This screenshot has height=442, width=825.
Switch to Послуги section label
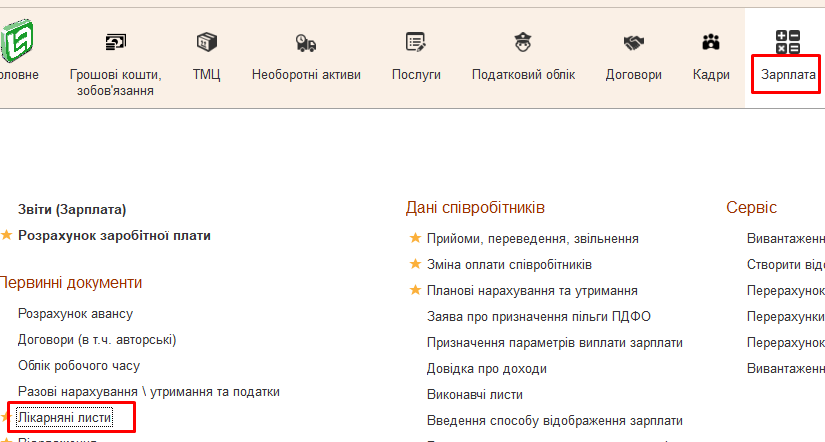(x=416, y=75)
